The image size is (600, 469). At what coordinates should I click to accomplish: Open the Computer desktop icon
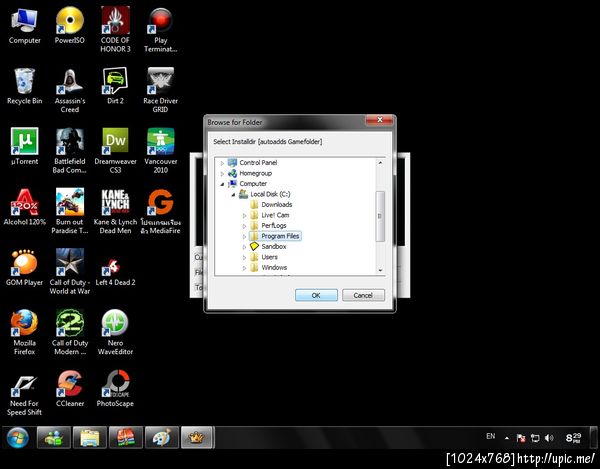tap(24, 27)
